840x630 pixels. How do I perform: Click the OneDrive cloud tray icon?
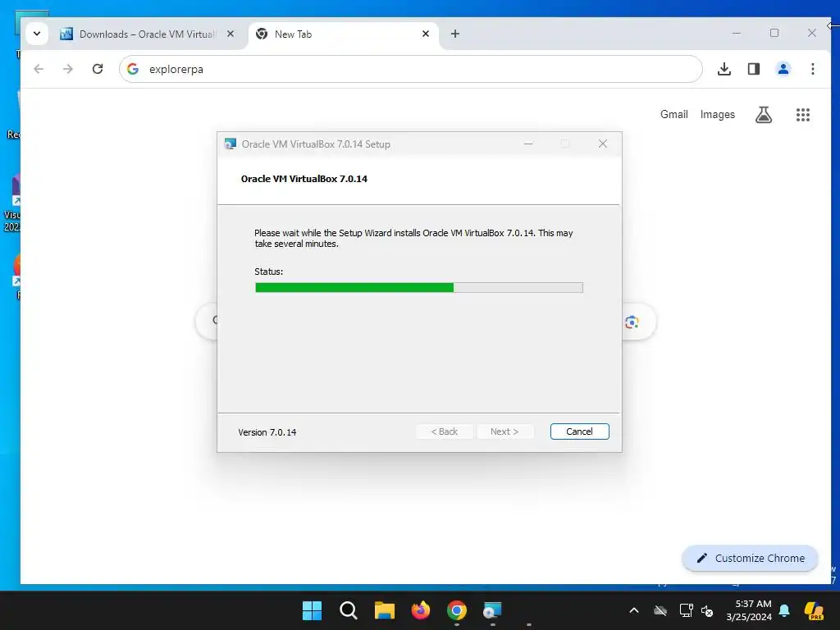coord(660,610)
